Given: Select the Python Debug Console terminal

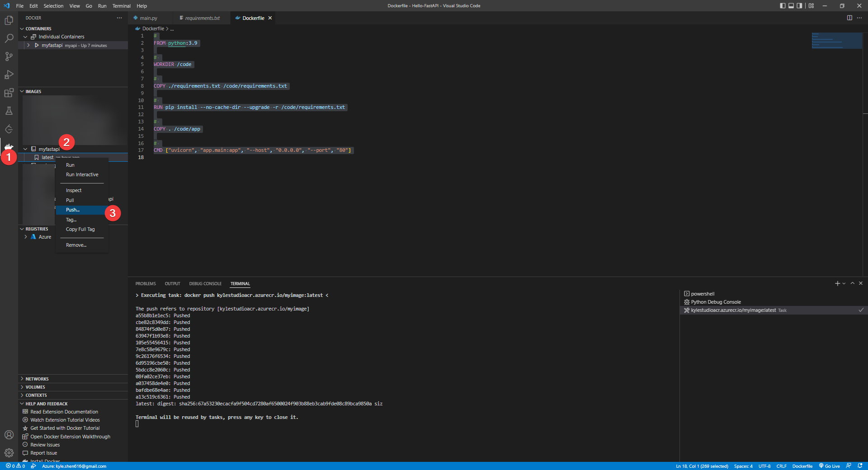Looking at the screenshot, I should tap(773, 302).
